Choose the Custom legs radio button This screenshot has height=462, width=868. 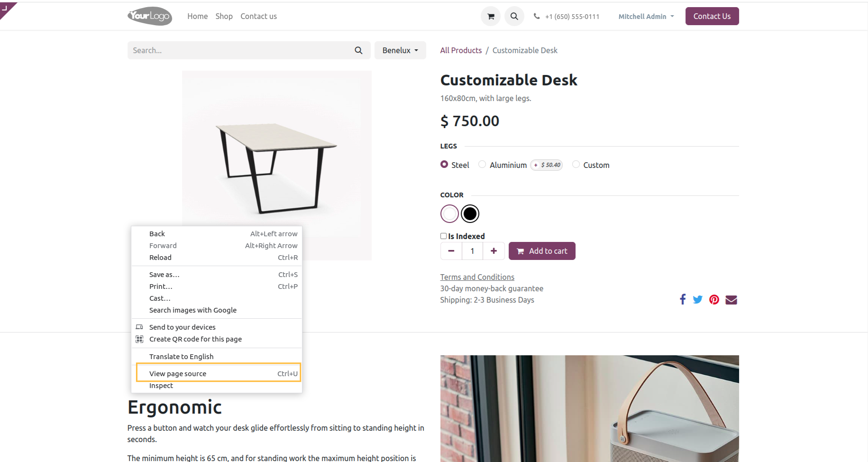pyautogui.click(x=576, y=164)
